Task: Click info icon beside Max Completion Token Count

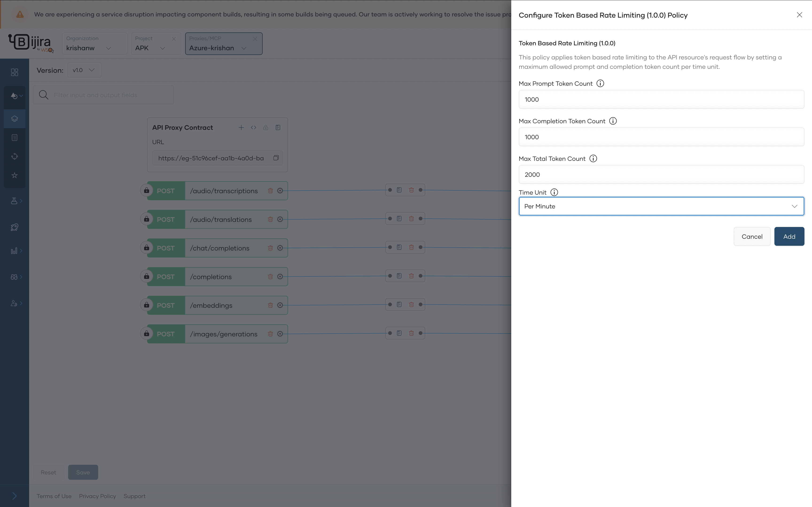Action: [613, 121]
